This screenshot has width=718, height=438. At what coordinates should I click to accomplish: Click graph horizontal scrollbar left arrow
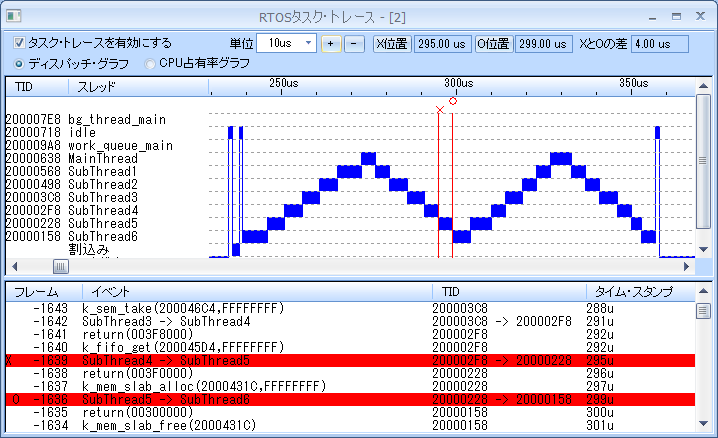[x=13, y=267]
